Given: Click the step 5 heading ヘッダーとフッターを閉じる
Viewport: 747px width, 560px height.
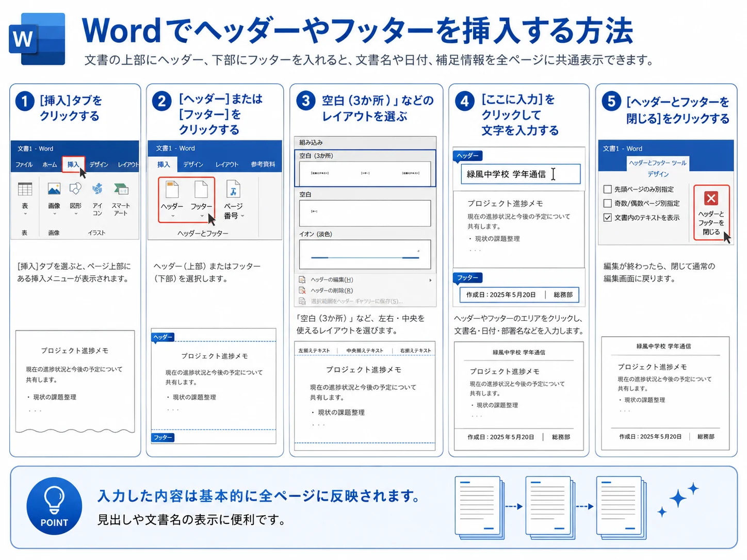Looking at the screenshot, I should click(678, 110).
